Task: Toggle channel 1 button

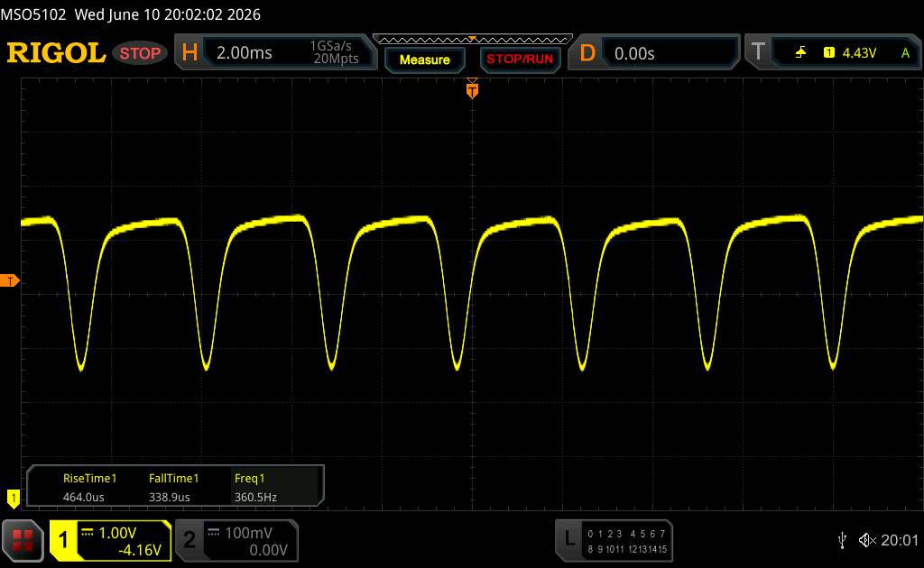Action: 63,540
